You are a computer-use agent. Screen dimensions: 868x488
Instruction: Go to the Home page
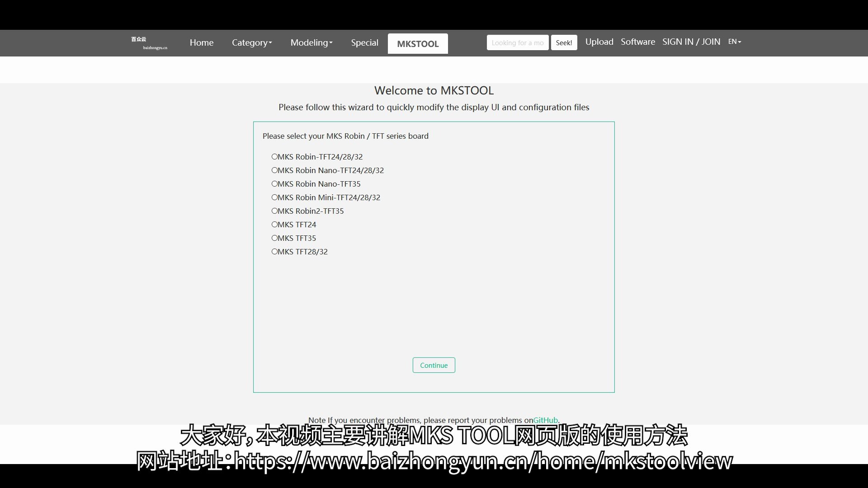click(x=202, y=42)
